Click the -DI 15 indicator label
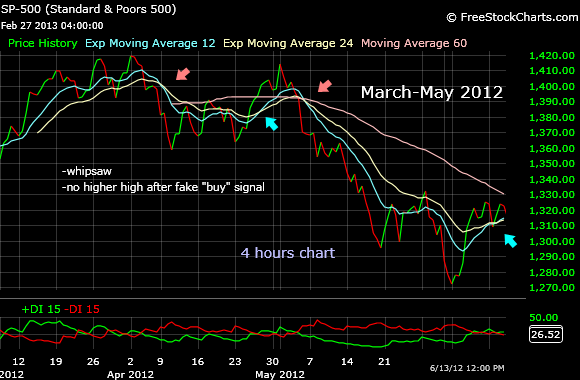Screen dimensions: 580x380 coord(82,309)
